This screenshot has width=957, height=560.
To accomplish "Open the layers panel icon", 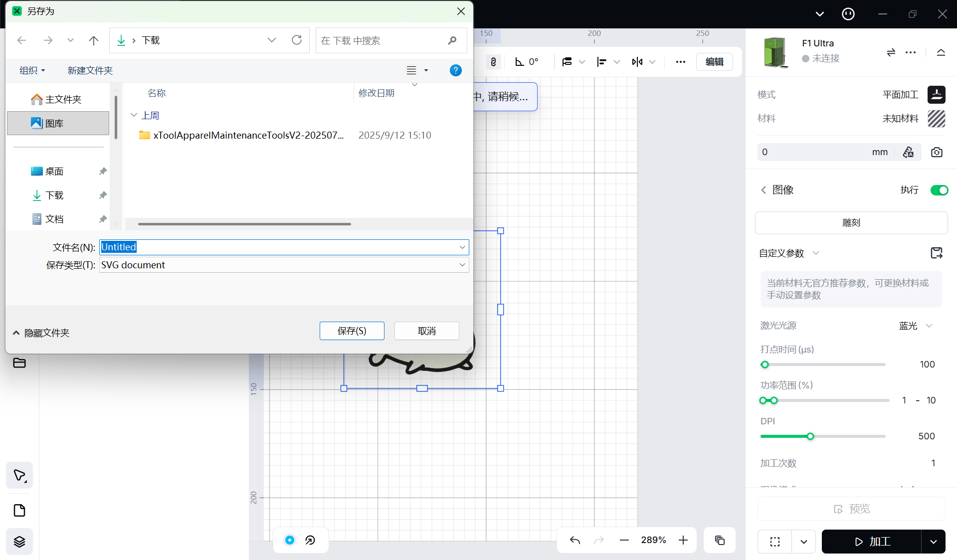I will coord(19,542).
